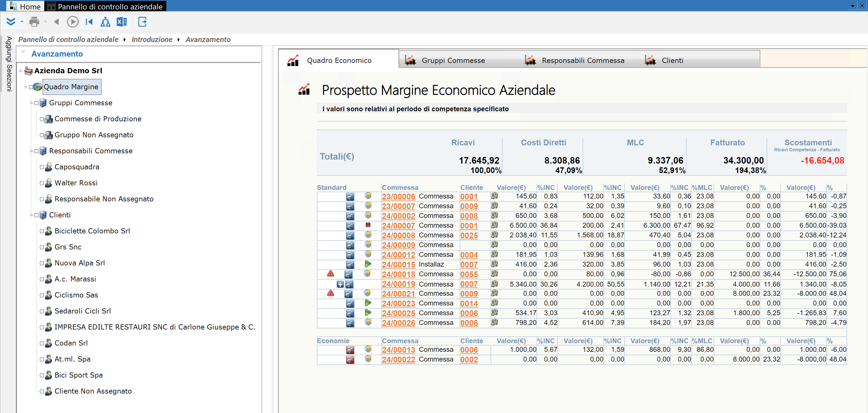
Task: Click the warning triangle on row 24/00018
Action: coord(331,274)
